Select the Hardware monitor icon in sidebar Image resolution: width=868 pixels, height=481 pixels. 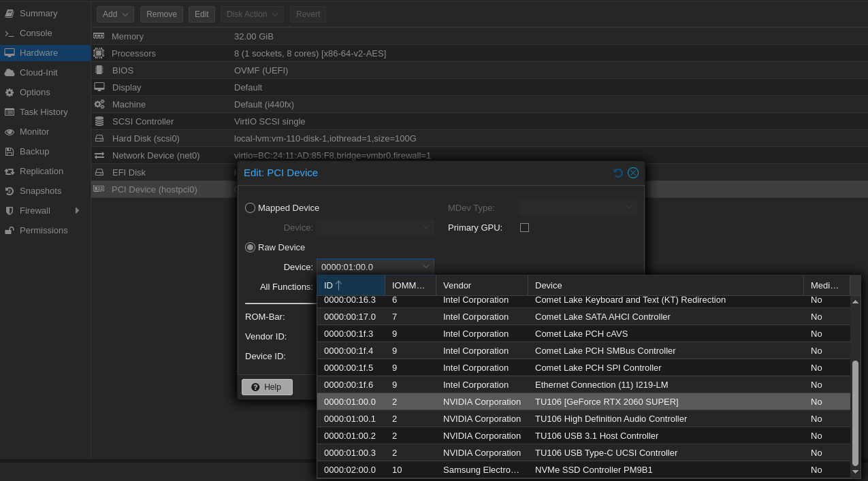(x=10, y=53)
